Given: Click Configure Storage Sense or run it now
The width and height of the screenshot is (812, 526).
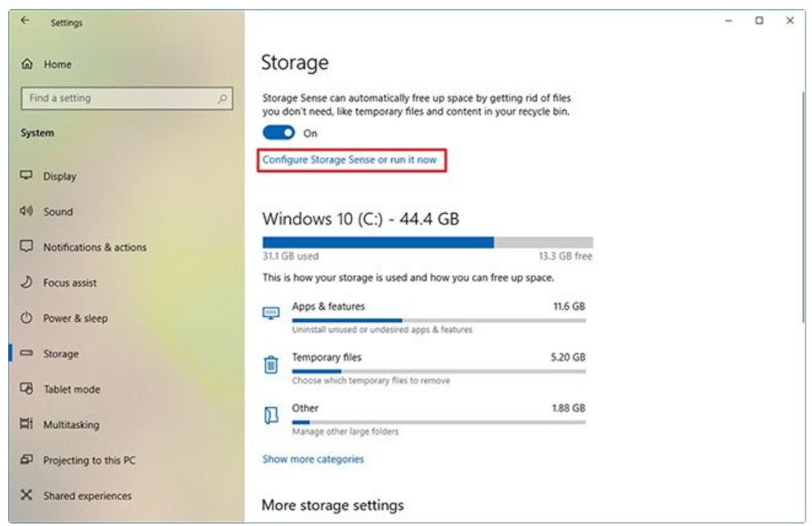Looking at the screenshot, I should [350, 160].
